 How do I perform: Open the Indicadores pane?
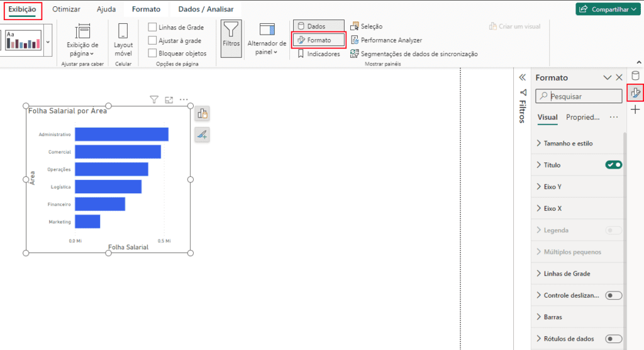tap(319, 54)
